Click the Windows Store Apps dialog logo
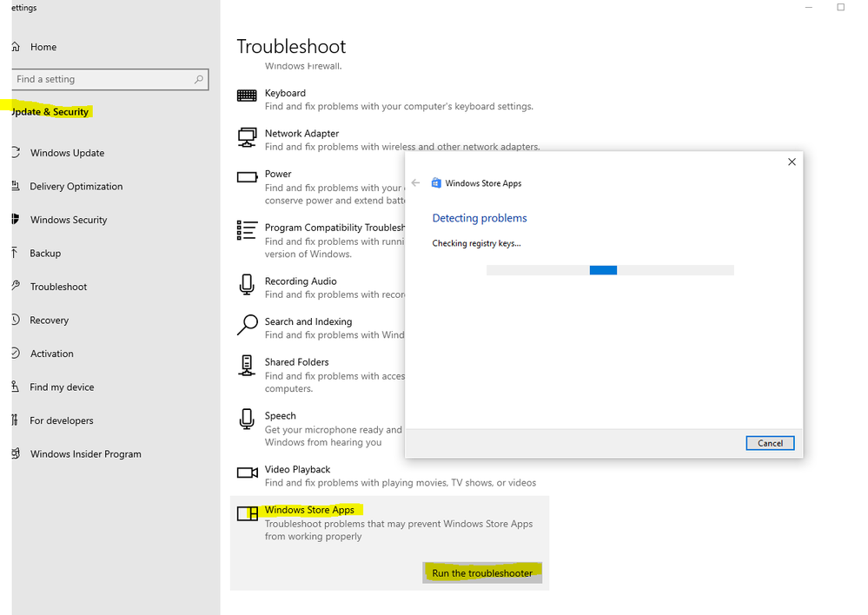868x615 pixels. 436,183
